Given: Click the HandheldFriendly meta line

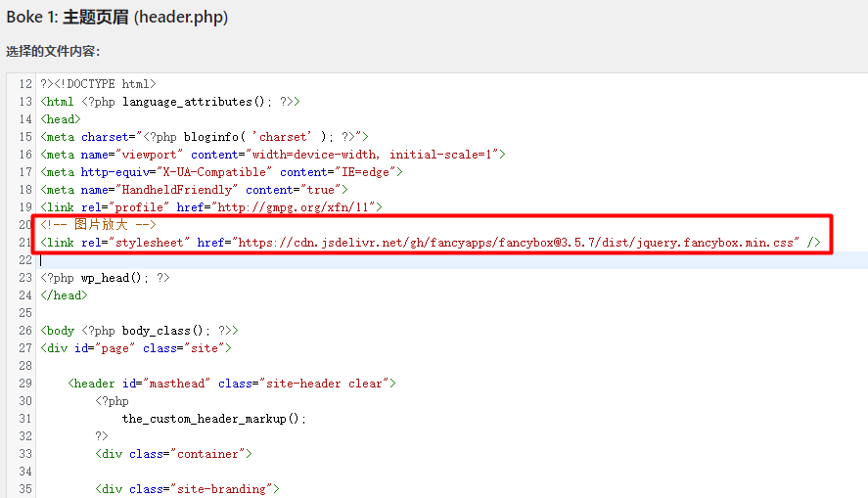Looking at the screenshot, I should (x=194, y=190).
